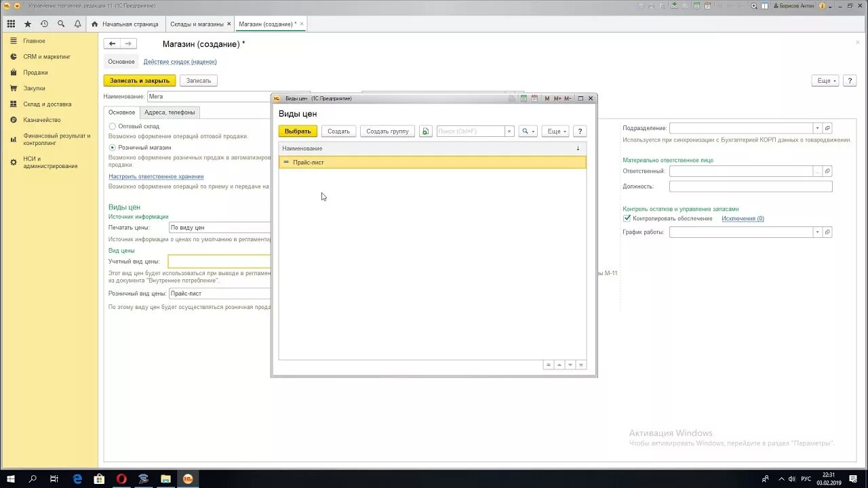Open the Windows Start menu
This screenshot has height=488, width=868.
point(11,479)
